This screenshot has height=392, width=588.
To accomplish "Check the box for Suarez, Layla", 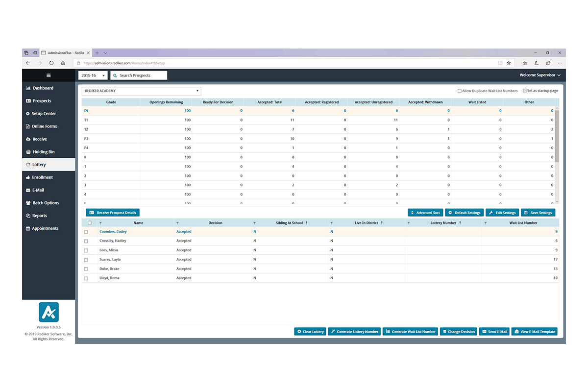I will click(86, 260).
